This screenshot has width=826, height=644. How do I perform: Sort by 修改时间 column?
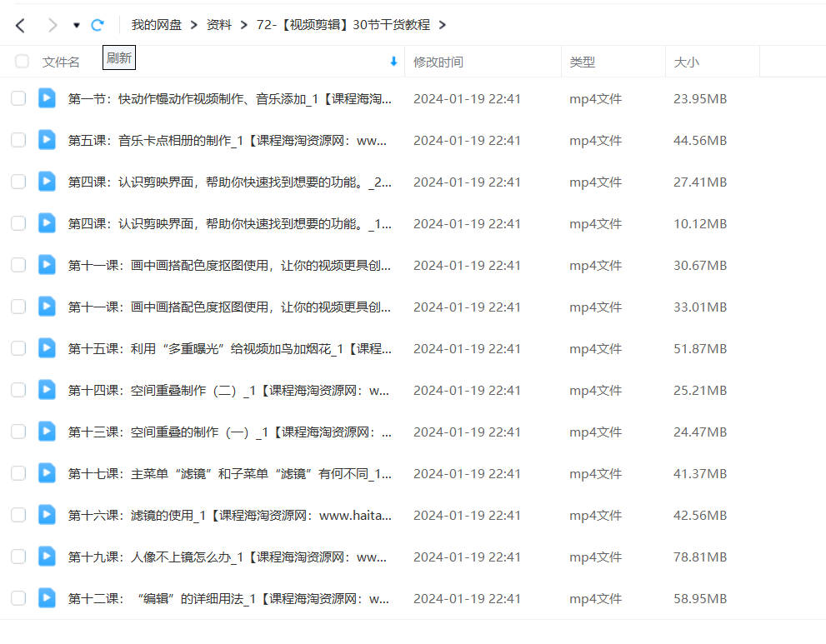[x=438, y=62]
